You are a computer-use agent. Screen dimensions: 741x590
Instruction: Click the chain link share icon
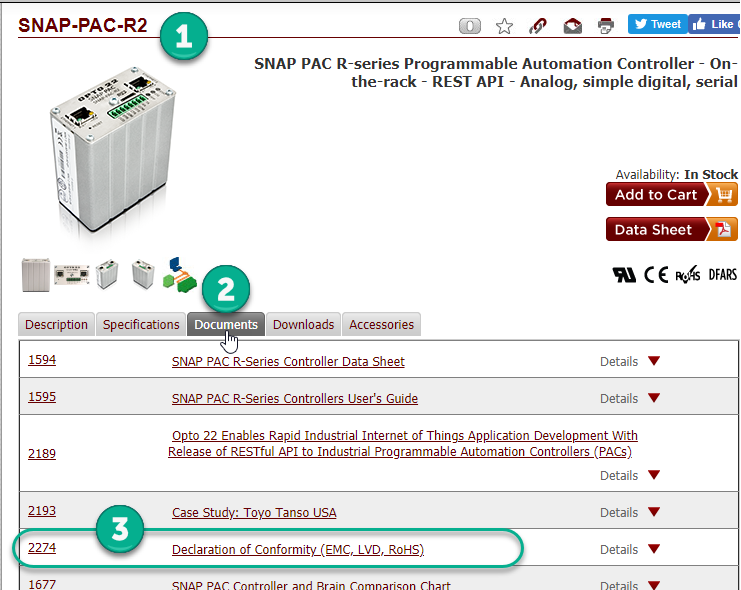538,26
